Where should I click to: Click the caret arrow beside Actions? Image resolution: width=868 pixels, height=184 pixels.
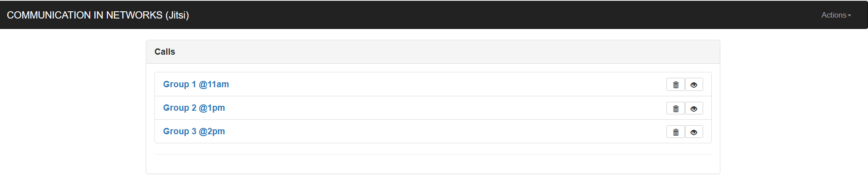pyautogui.click(x=849, y=15)
